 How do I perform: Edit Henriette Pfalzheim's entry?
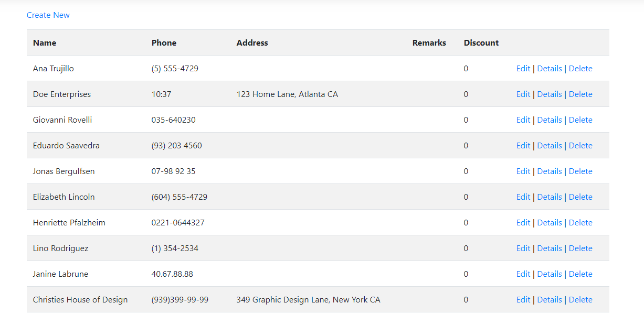[523, 223]
